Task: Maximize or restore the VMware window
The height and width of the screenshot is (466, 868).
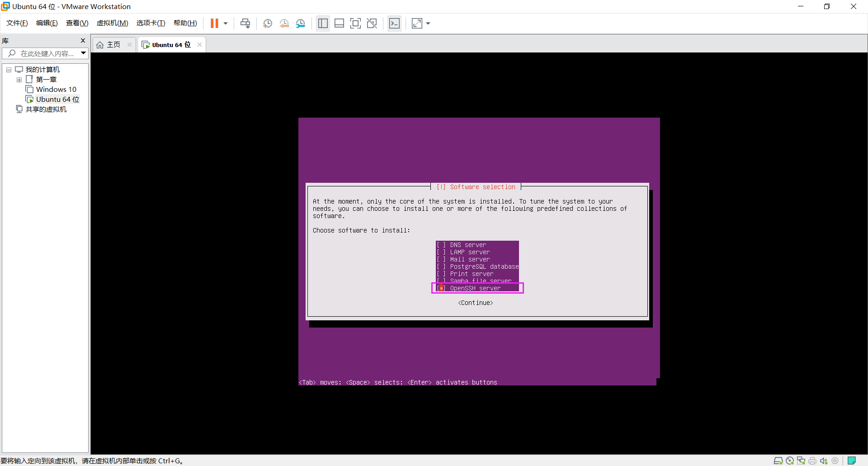Action: click(x=827, y=6)
